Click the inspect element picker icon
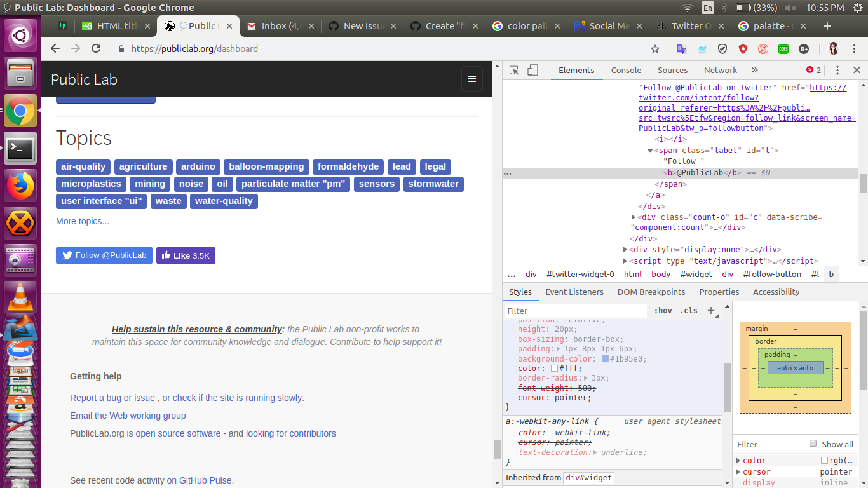The height and width of the screenshot is (488, 868). pyautogui.click(x=515, y=71)
